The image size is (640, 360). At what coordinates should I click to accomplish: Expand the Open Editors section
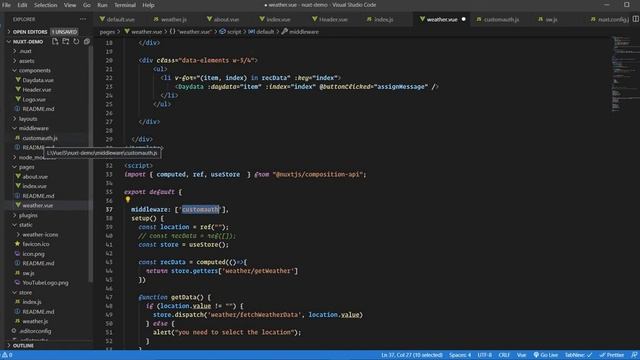click(x=30, y=31)
